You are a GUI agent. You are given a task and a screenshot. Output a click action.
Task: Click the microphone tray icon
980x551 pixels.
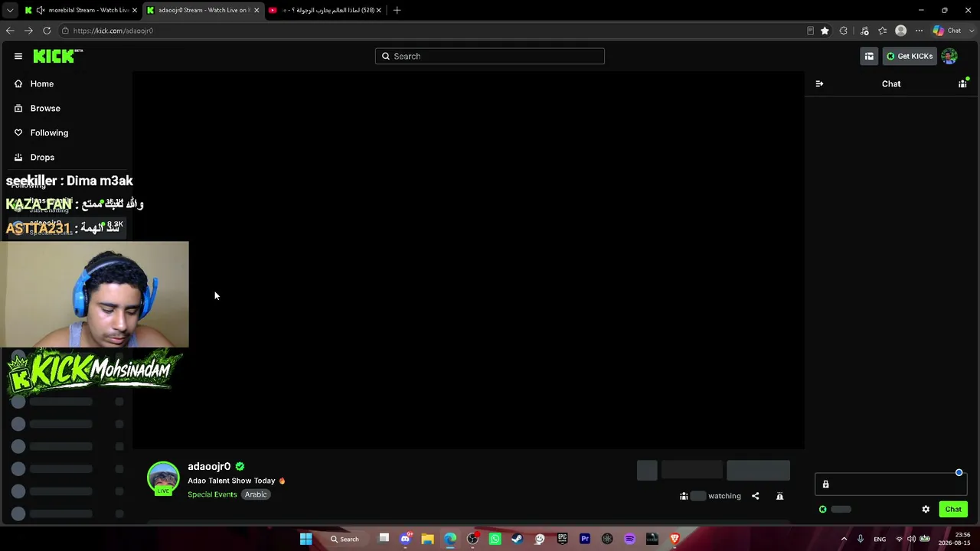coord(861,539)
